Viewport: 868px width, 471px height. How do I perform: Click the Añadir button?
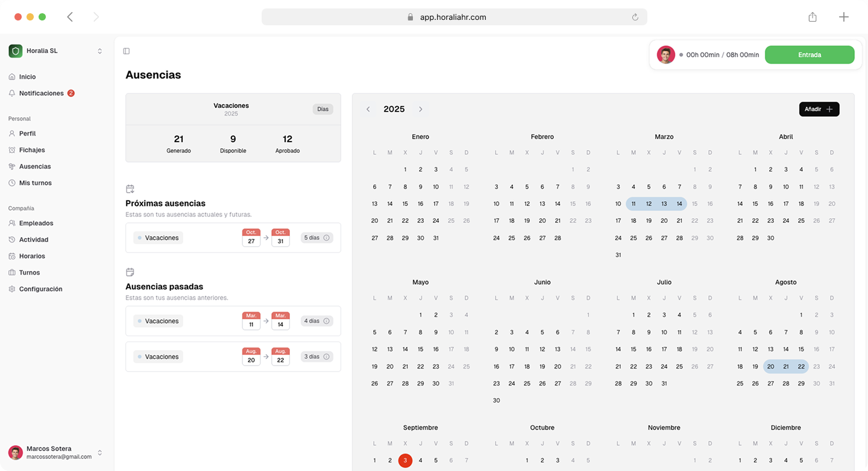(819, 109)
